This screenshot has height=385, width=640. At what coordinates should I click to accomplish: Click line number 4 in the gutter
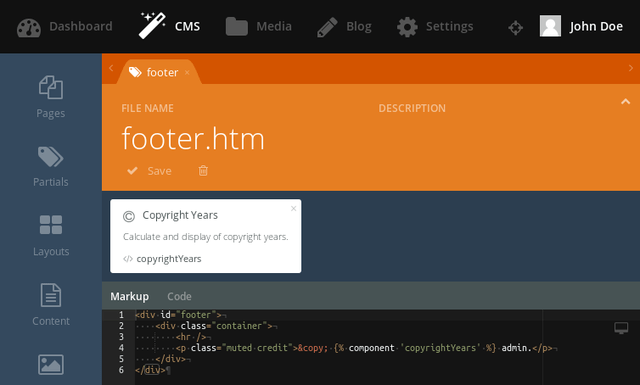click(x=121, y=348)
